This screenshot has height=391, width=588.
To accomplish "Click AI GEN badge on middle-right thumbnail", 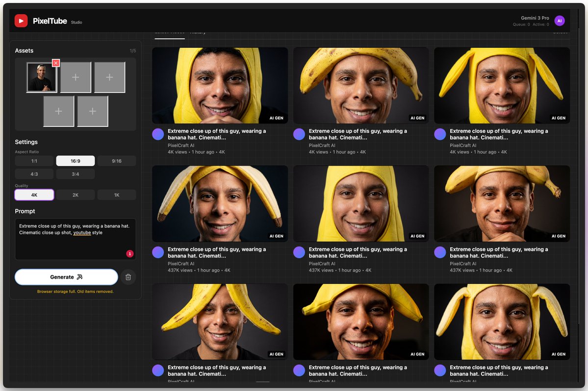I will pyautogui.click(x=559, y=236).
